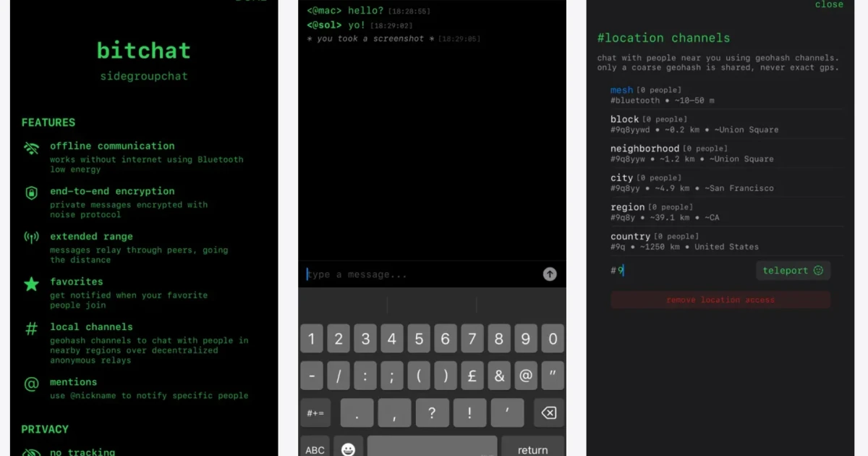Viewport: 868px width, 456px height.
Task: Tap the favorites star icon
Action: point(31,284)
